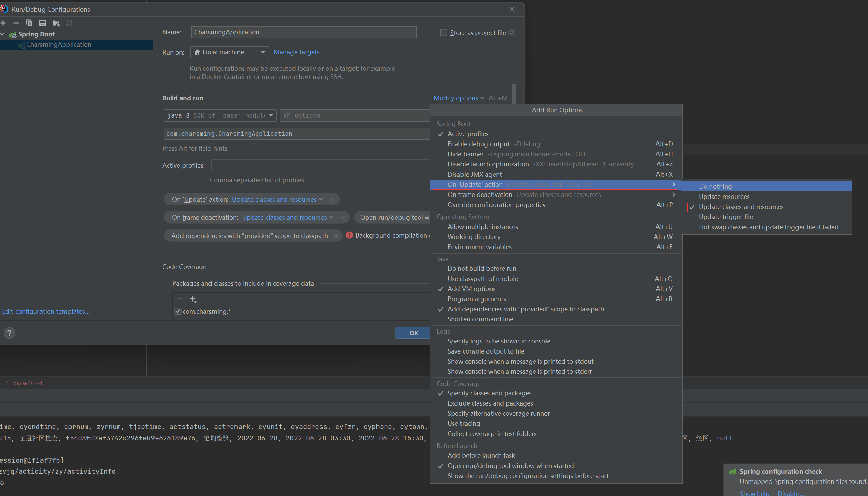The width and height of the screenshot is (868, 496).
Task: Close the Run/Debug Configurations dialog
Action: click(x=512, y=9)
